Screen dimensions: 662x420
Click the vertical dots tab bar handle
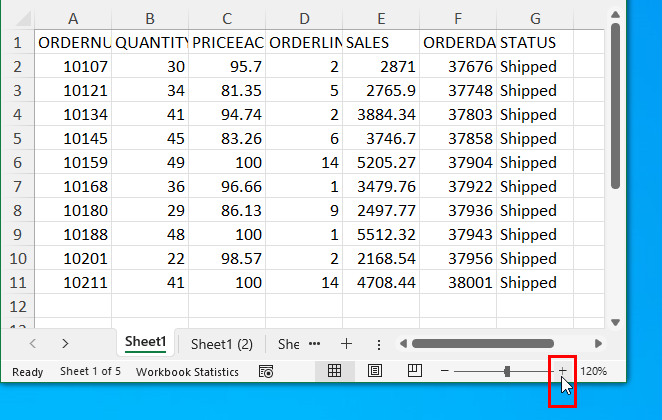(x=379, y=345)
